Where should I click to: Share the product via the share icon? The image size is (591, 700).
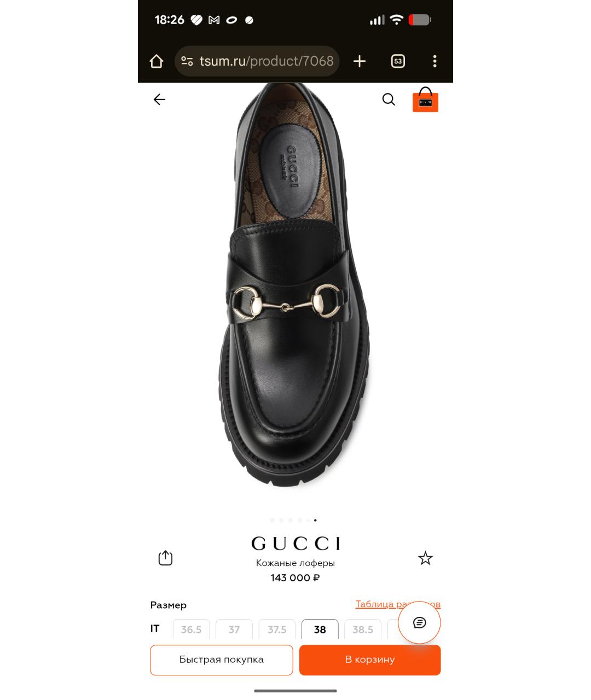point(165,558)
